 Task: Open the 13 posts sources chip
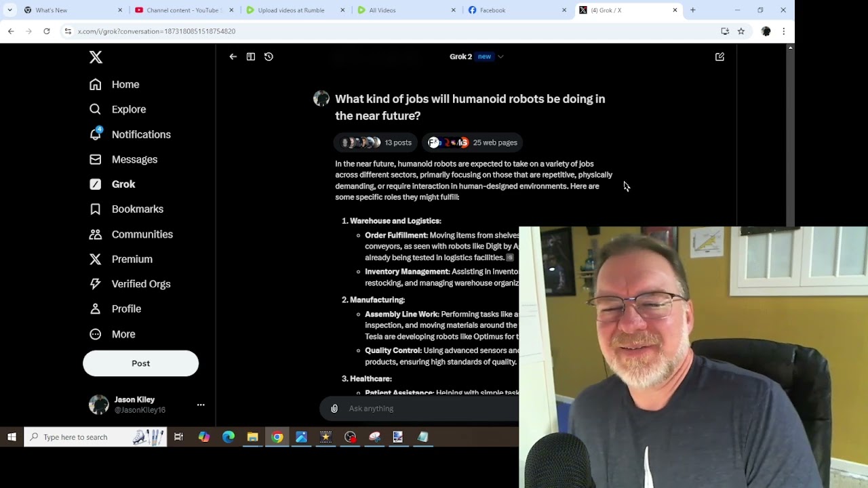click(x=376, y=142)
